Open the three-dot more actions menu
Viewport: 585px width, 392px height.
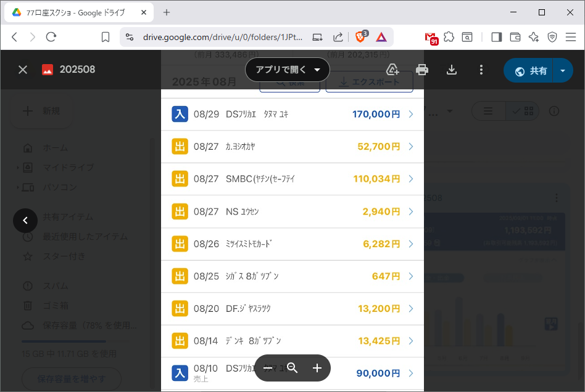tap(481, 70)
